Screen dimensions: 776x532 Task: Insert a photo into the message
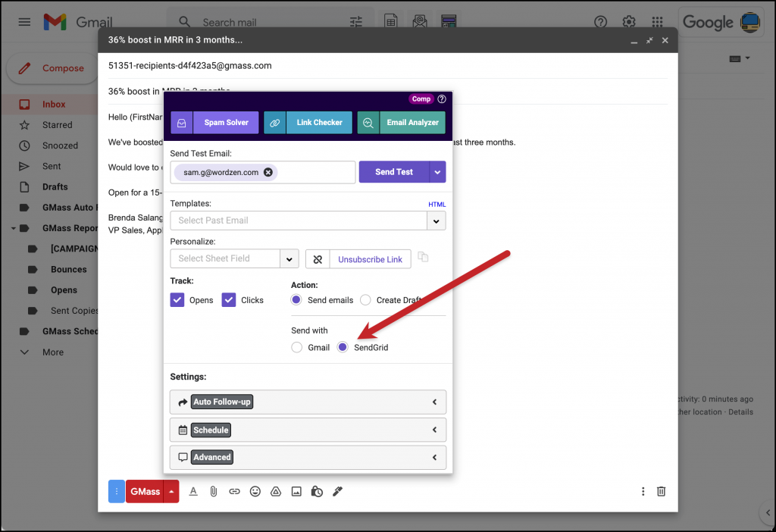[x=296, y=491]
